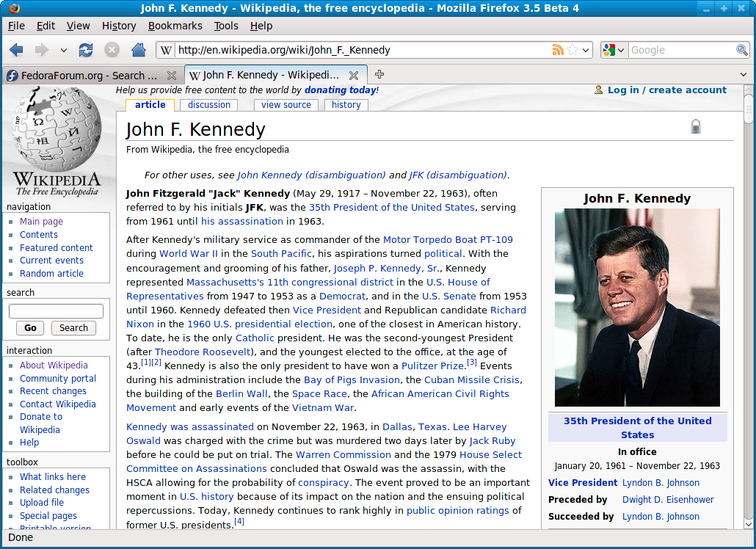Click the Wikipedia globe logo

point(57,128)
